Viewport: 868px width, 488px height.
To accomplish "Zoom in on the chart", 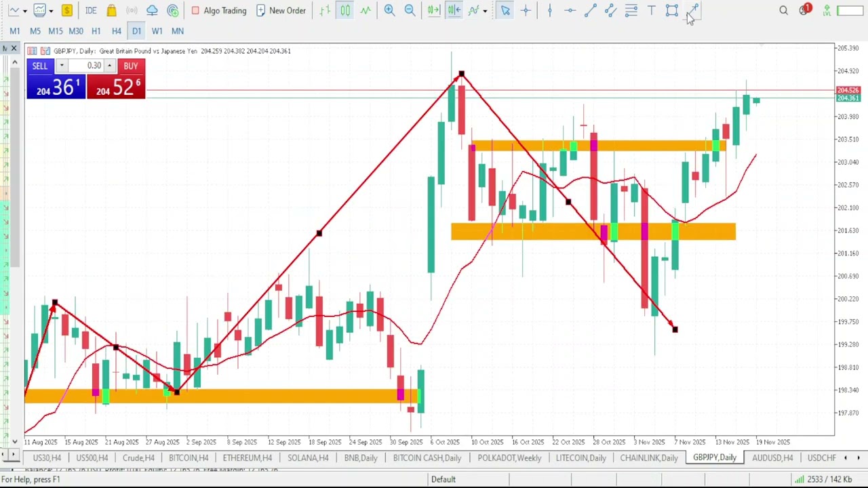I will [389, 10].
